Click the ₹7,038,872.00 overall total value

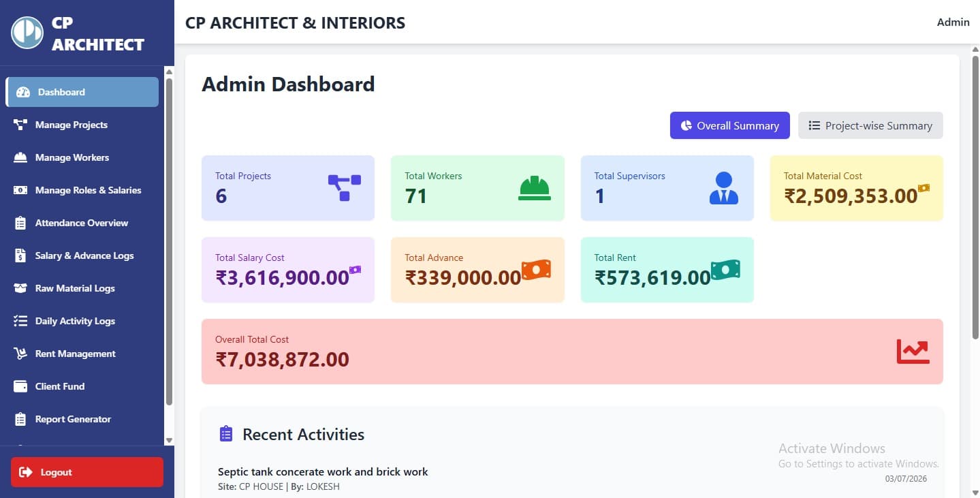pos(282,360)
